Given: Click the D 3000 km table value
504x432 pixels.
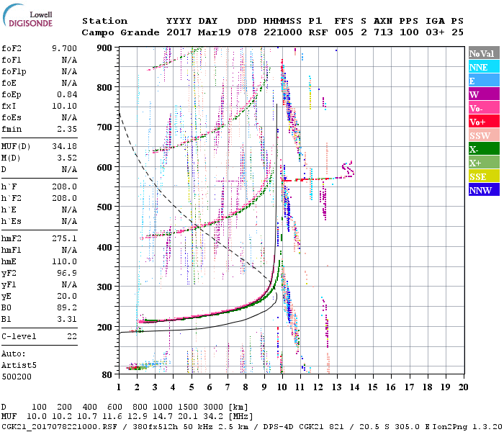Looking at the screenshot, I should point(213,407).
